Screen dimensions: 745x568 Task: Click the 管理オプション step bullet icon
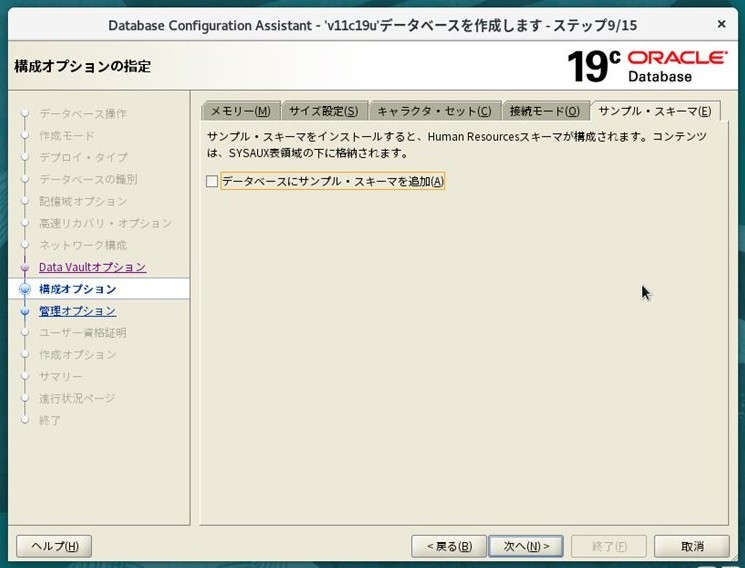pyautogui.click(x=25, y=311)
